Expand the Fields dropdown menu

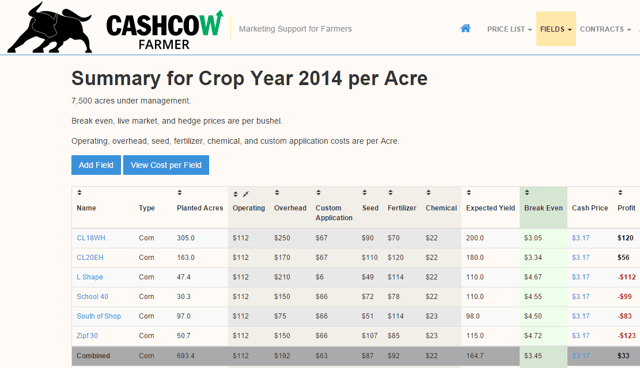(556, 29)
